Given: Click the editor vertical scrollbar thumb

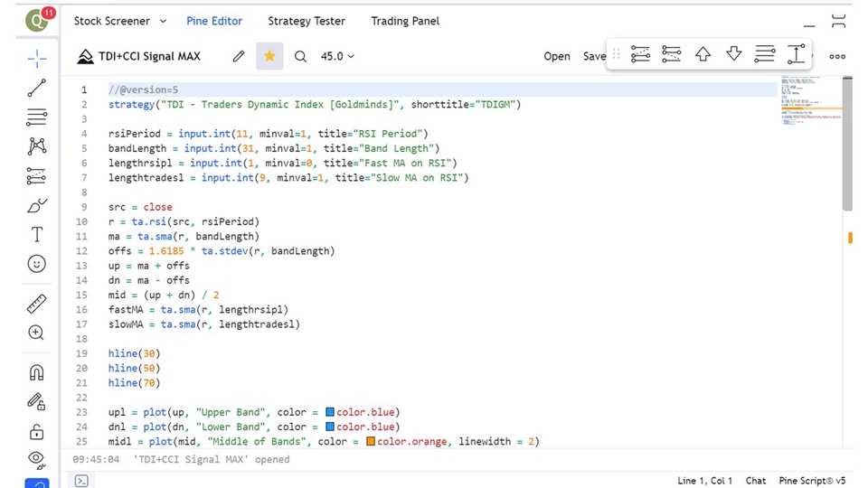Looking at the screenshot, I should pyautogui.click(x=847, y=144).
